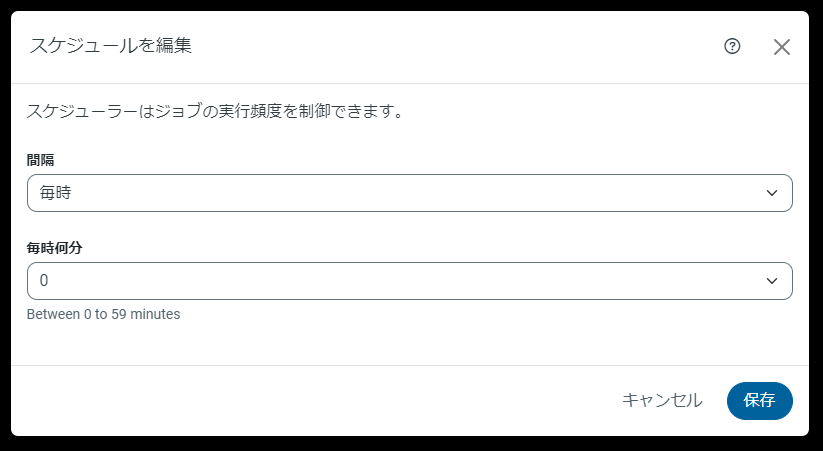Click the empty footer area left of キャンセル
Screen dimensions: 823x451
[x=300, y=400]
